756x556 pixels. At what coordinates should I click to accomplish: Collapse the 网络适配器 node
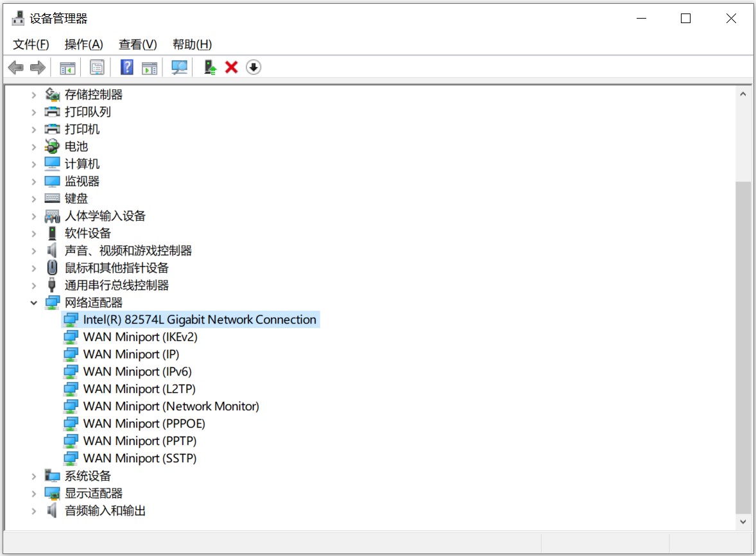tap(34, 303)
